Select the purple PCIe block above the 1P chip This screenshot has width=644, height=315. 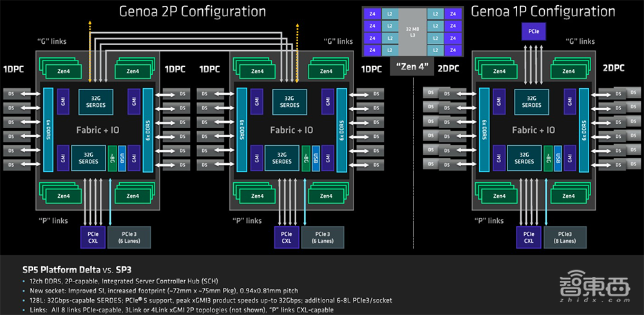click(533, 31)
